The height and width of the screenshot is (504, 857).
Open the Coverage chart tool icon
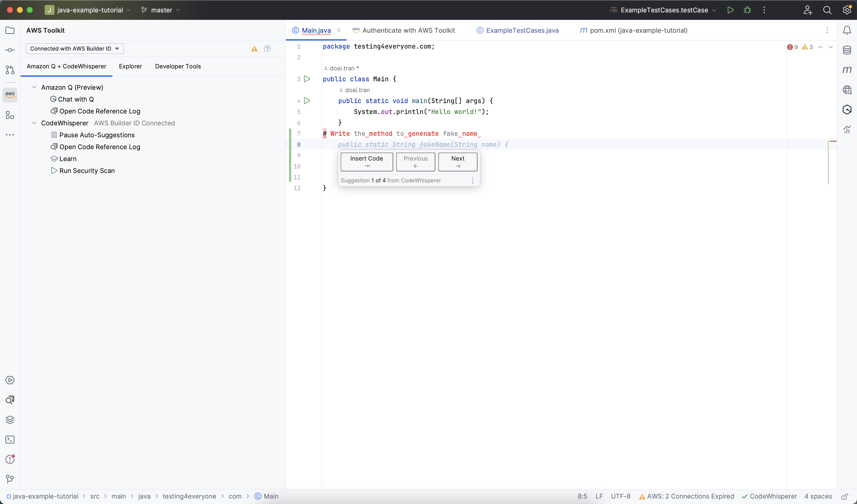point(847,129)
